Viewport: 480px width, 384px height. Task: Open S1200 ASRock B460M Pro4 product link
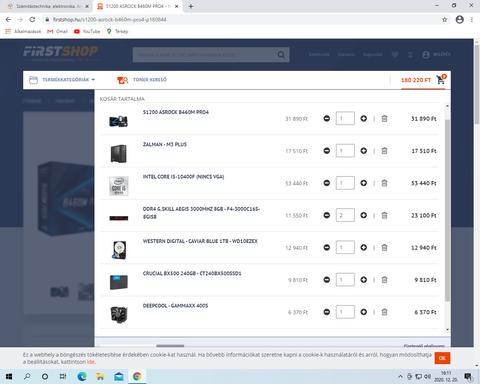click(176, 112)
